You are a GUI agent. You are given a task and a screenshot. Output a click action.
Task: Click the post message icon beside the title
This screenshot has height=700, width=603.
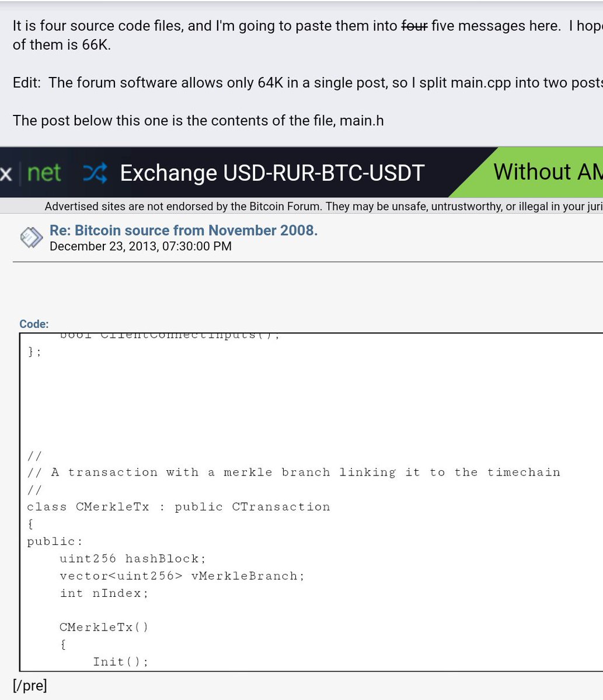pyautogui.click(x=31, y=237)
